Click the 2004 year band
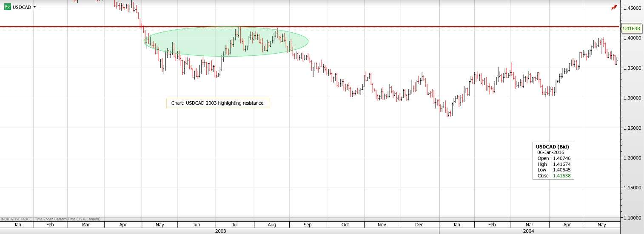 point(529,231)
